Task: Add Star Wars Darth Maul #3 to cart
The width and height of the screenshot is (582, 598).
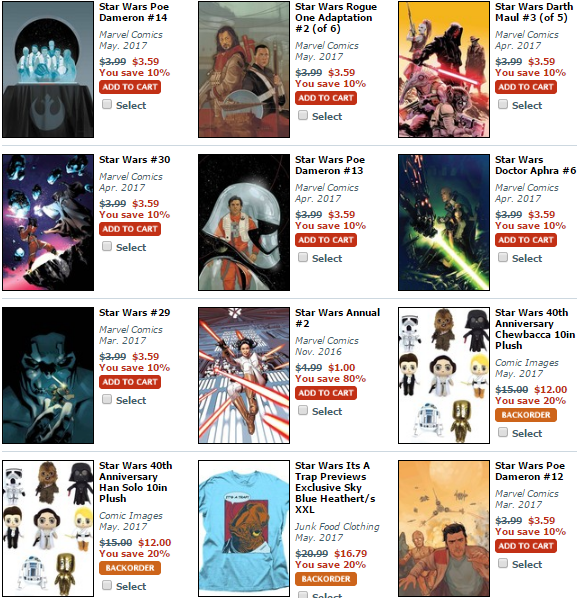Action: [x=526, y=87]
